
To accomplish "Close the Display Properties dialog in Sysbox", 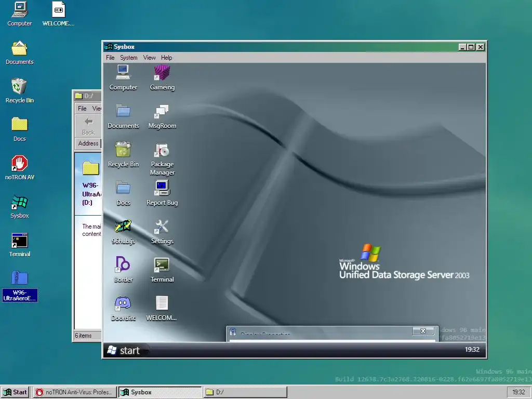I will 423,331.
